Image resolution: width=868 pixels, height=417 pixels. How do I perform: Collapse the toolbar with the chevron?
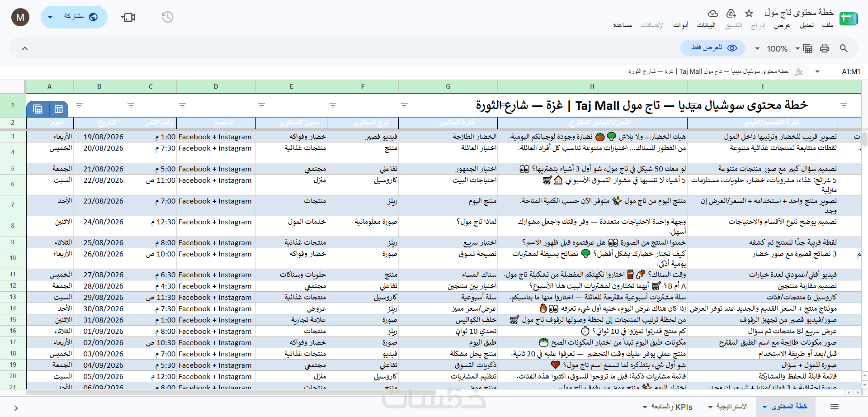coord(25,48)
